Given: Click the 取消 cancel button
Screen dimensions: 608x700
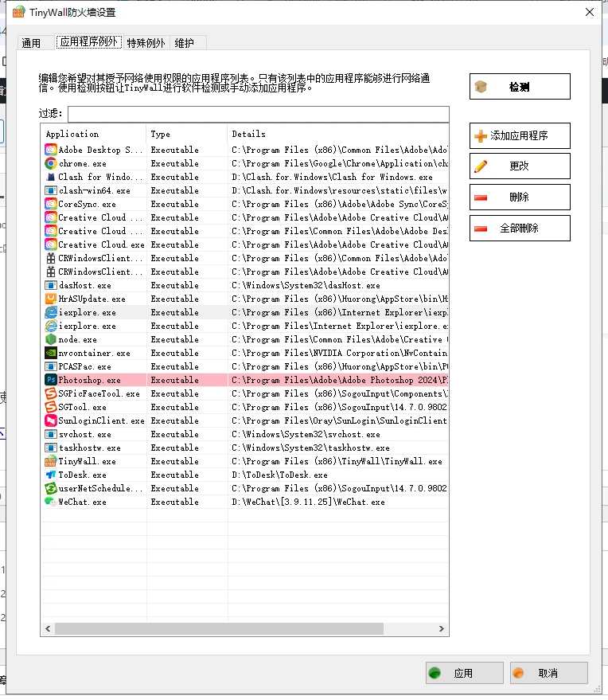Looking at the screenshot, I should 548,673.
